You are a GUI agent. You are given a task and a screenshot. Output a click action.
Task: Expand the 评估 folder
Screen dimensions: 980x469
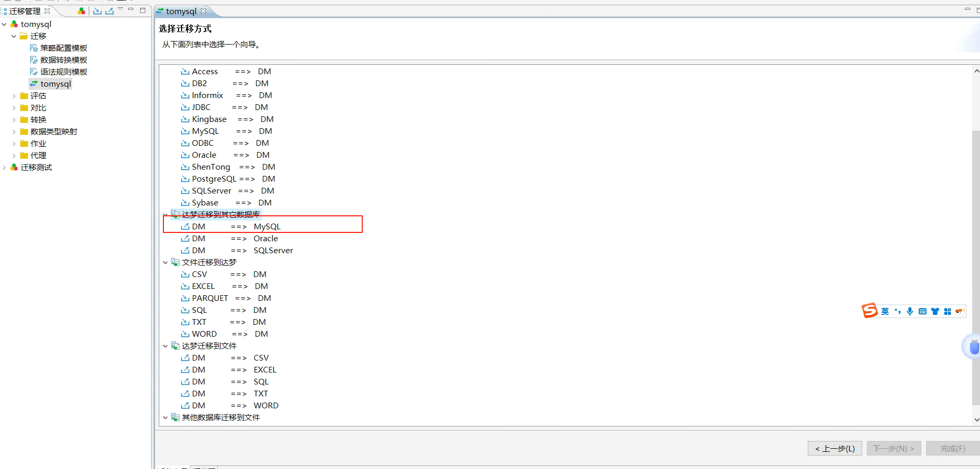pyautogui.click(x=14, y=96)
